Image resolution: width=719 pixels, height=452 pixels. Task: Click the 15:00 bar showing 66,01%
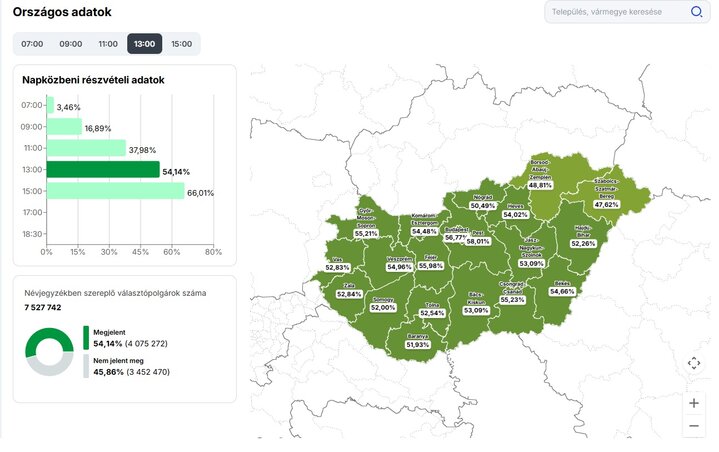115,191
